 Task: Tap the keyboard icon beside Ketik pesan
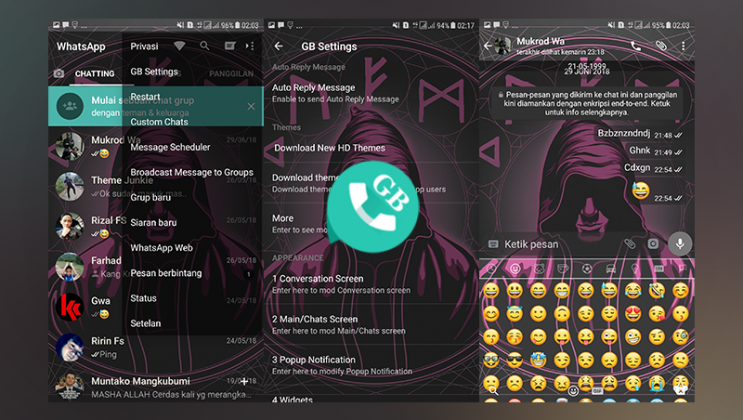(493, 244)
